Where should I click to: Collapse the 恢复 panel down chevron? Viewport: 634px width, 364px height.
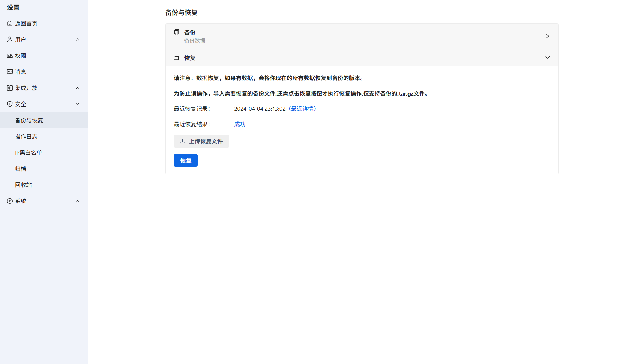click(x=547, y=57)
